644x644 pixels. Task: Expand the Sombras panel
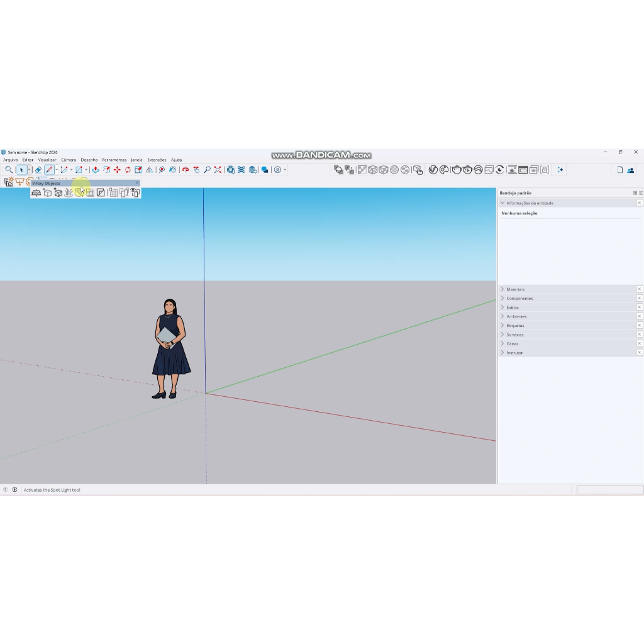click(514, 335)
